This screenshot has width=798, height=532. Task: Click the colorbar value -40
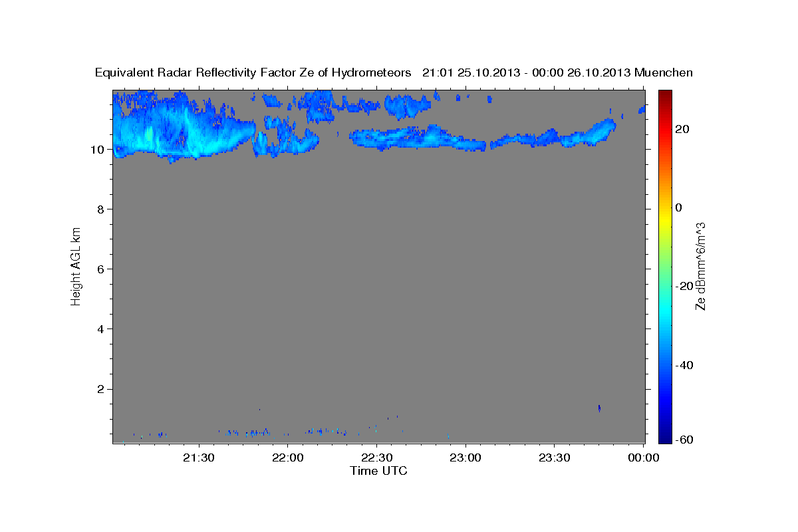pos(684,365)
